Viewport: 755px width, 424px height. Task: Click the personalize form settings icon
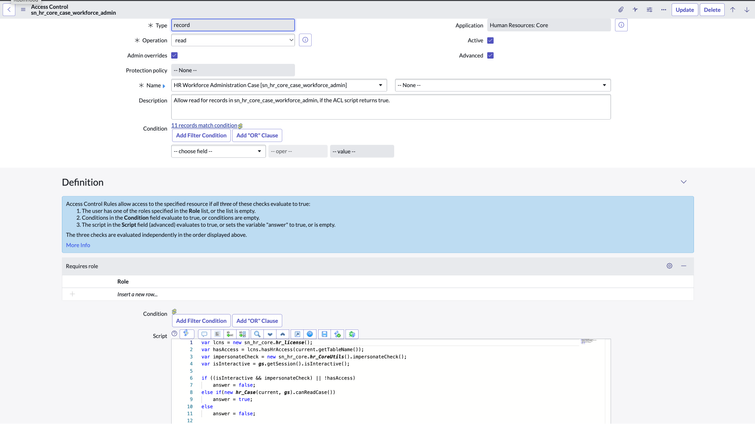649,10
